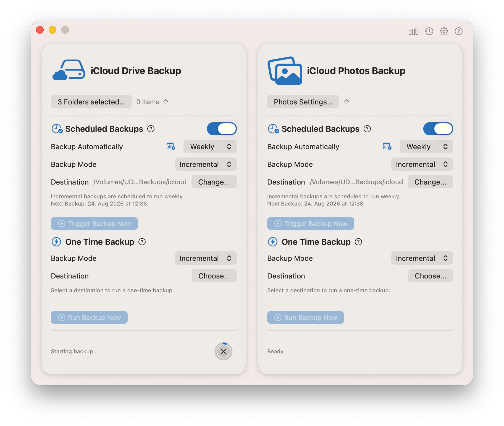Show help for Drive Scheduled Backups
The image size is (504, 426).
coord(151,129)
